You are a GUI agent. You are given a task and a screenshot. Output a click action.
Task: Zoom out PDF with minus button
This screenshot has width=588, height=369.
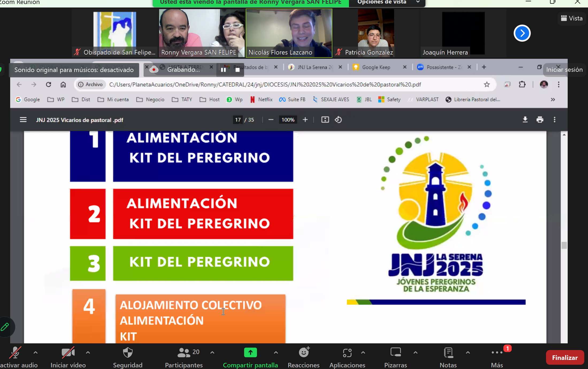point(271,120)
